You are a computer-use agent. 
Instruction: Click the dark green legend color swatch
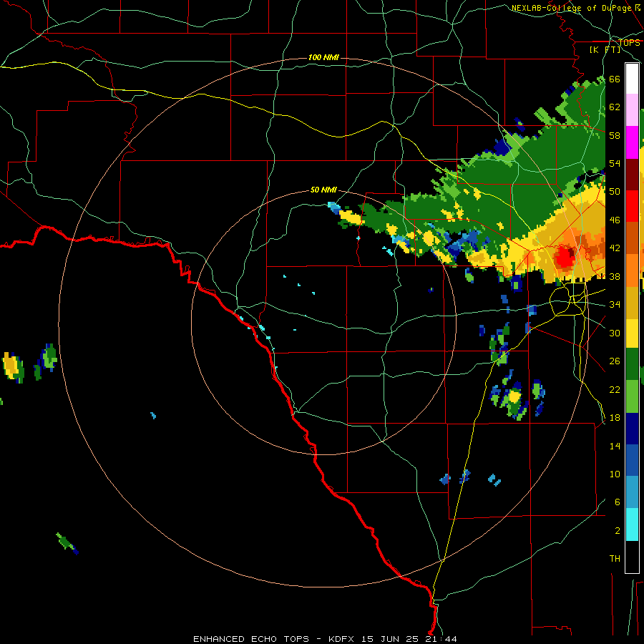pyautogui.click(x=632, y=364)
